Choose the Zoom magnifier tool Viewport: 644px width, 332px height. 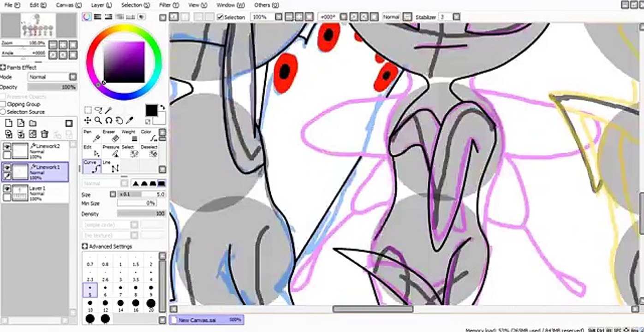tap(98, 120)
